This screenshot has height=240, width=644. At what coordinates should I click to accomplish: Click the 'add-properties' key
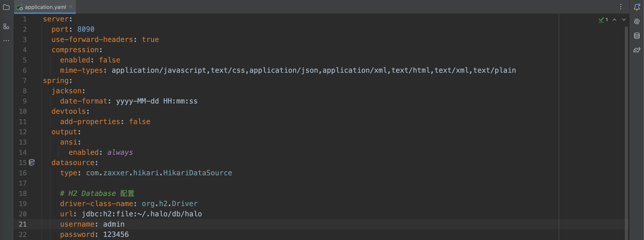pos(90,121)
